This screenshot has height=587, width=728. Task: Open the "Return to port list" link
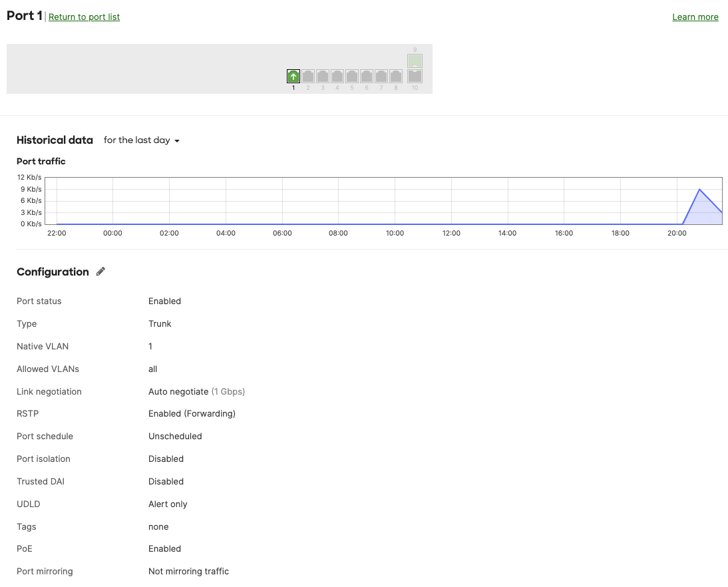(84, 17)
